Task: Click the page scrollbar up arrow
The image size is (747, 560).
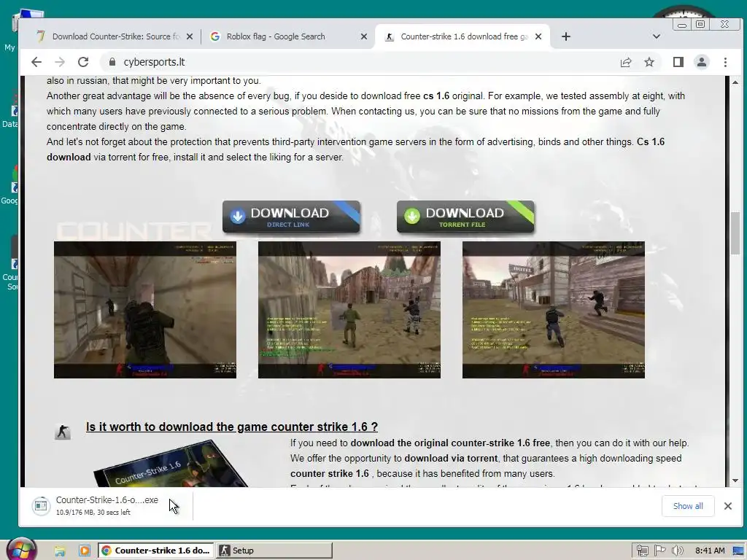Action: coord(735,82)
